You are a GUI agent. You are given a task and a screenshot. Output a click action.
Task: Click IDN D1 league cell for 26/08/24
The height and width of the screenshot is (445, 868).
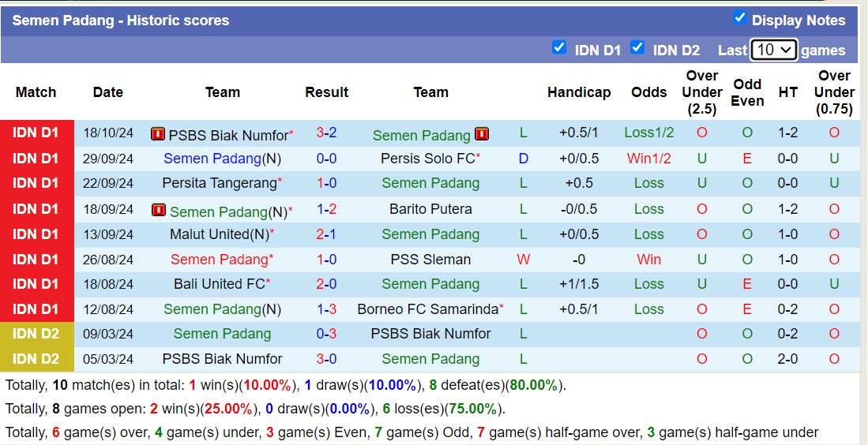click(x=37, y=260)
